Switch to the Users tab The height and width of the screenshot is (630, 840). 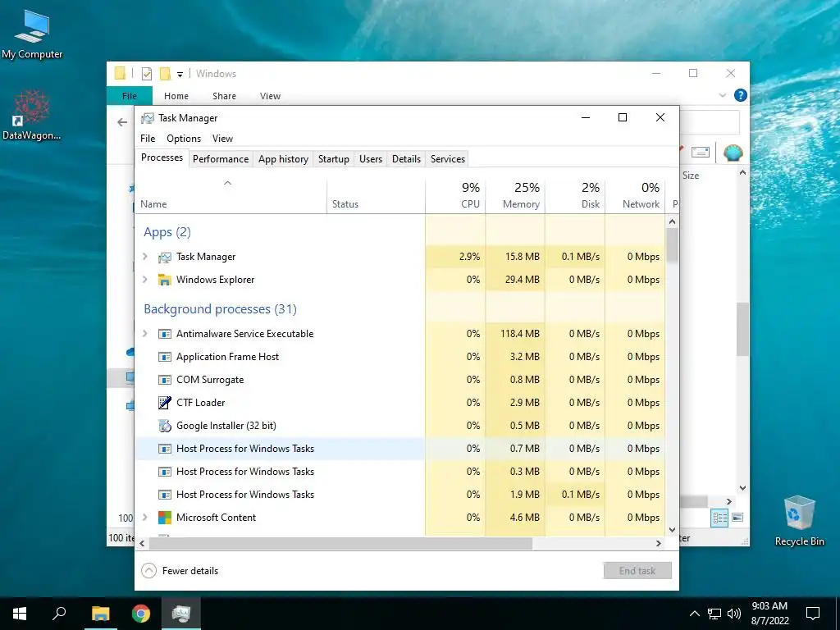371,158
